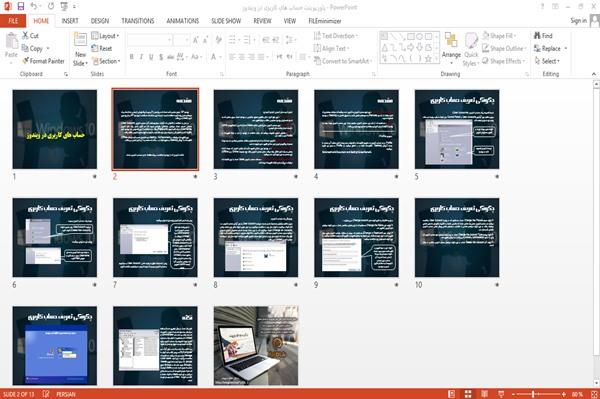Click the Shape Effects button
The height and width of the screenshot is (399, 600).
(504, 61)
